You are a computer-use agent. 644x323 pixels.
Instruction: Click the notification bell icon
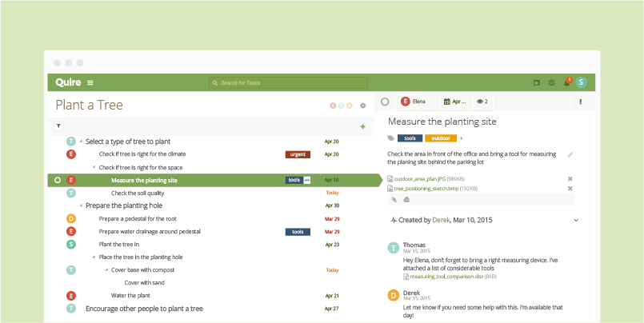coord(566,82)
